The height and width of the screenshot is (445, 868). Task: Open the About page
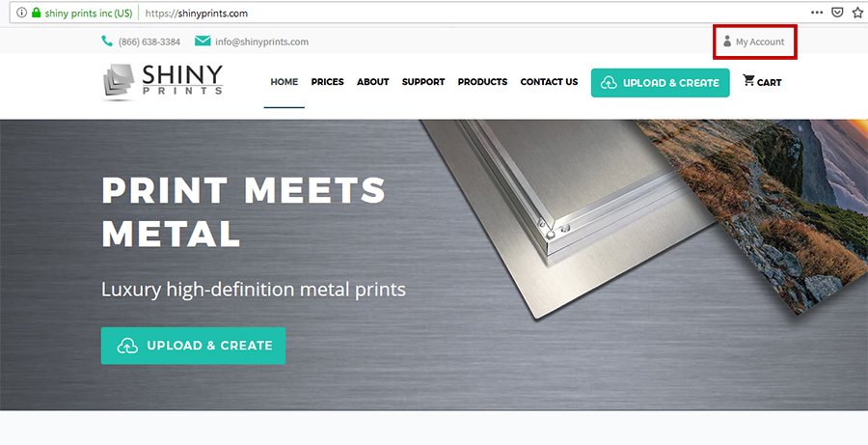tap(372, 82)
